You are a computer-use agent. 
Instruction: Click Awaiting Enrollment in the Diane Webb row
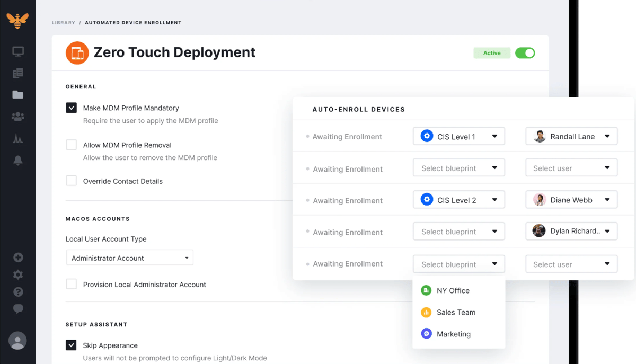pos(348,201)
